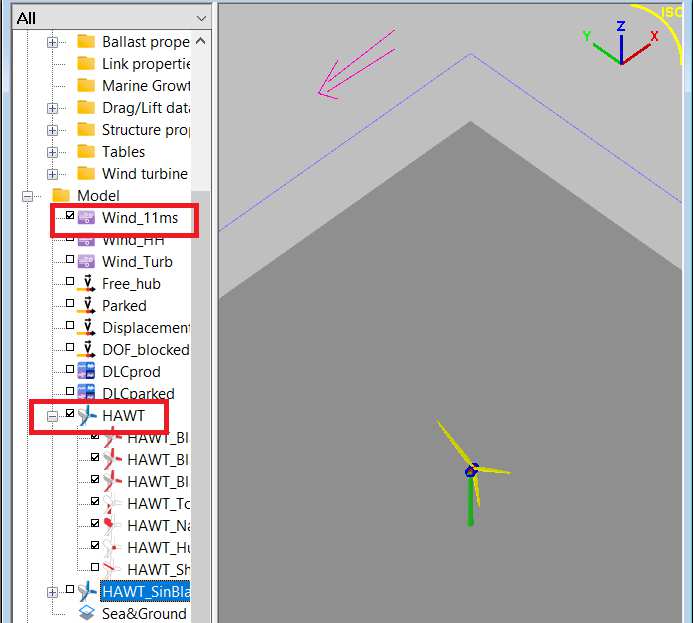Click the Sea&Ground layers icon

pyautogui.click(x=87, y=613)
